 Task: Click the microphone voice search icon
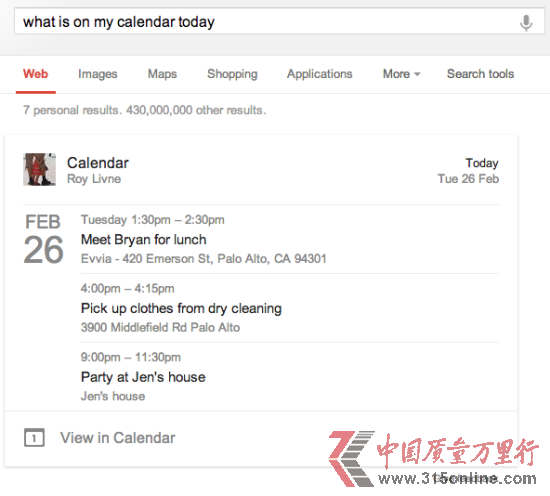coord(526,22)
